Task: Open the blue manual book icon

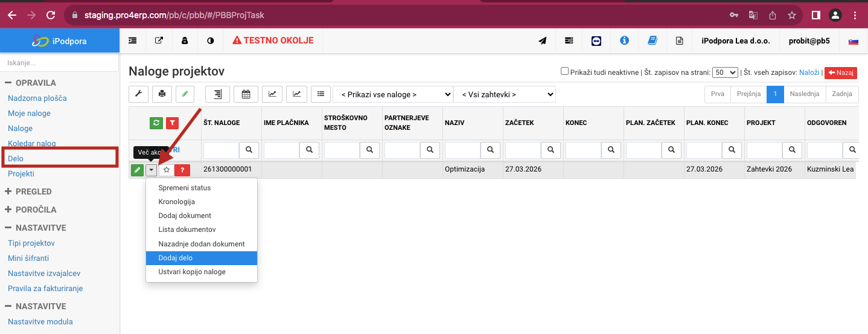Action: (x=653, y=40)
